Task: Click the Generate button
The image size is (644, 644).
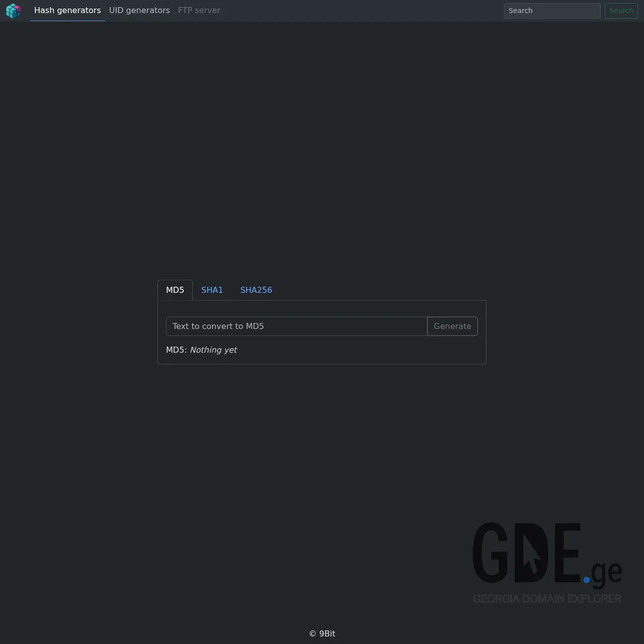Action: point(452,326)
